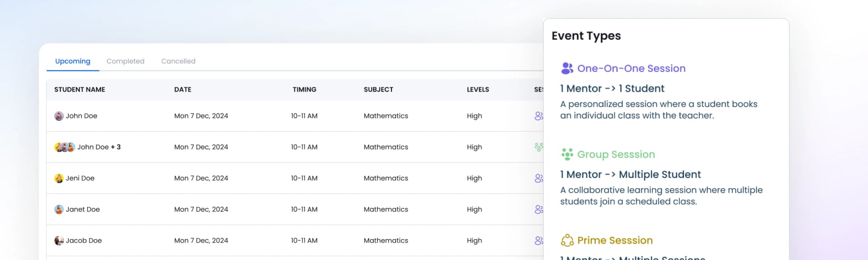
Task: Click the One-On-One Session people icon
Action: click(567, 68)
